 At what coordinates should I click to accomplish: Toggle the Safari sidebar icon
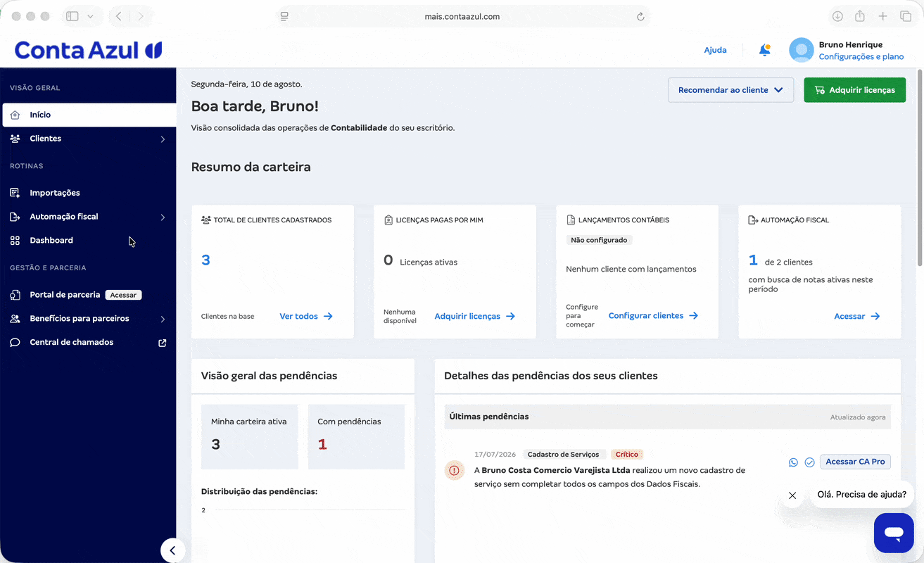pyautogui.click(x=72, y=16)
